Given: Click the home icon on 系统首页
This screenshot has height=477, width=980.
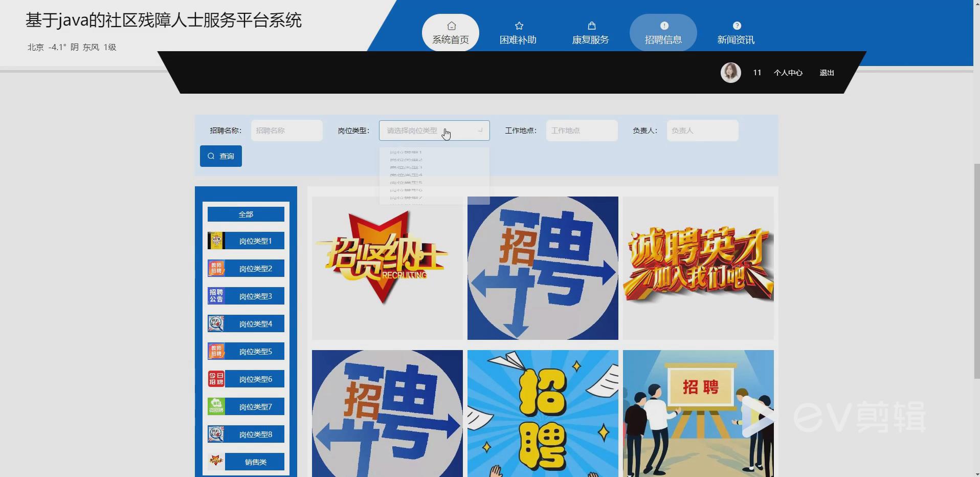Looking at the screenshot, I should pos(451,25).
